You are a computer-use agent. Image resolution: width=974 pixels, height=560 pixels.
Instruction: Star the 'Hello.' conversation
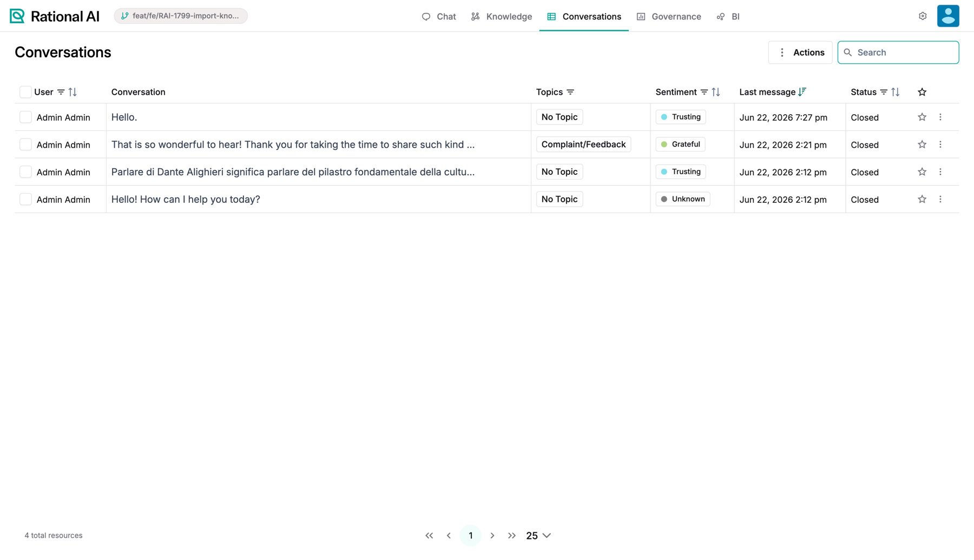click(x=922, y=117)
